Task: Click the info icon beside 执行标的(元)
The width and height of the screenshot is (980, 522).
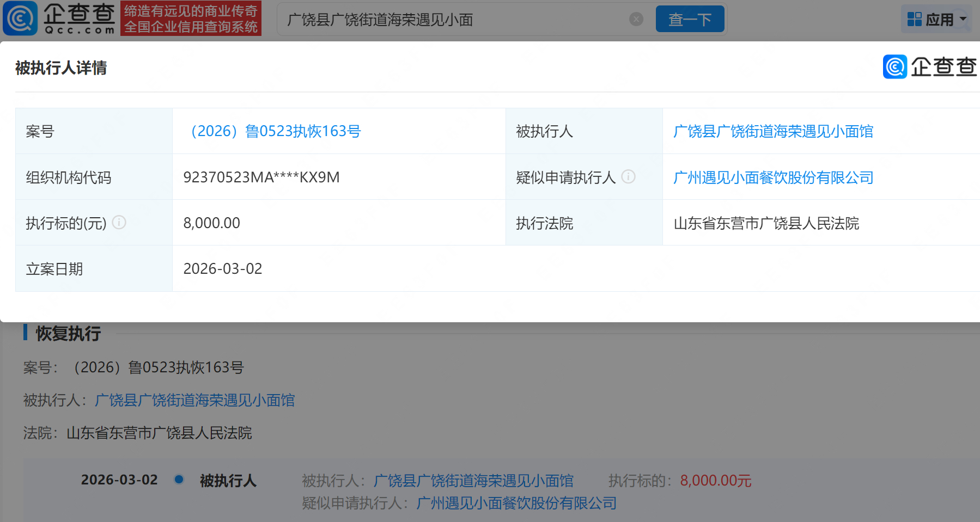Action: [119, 223]
